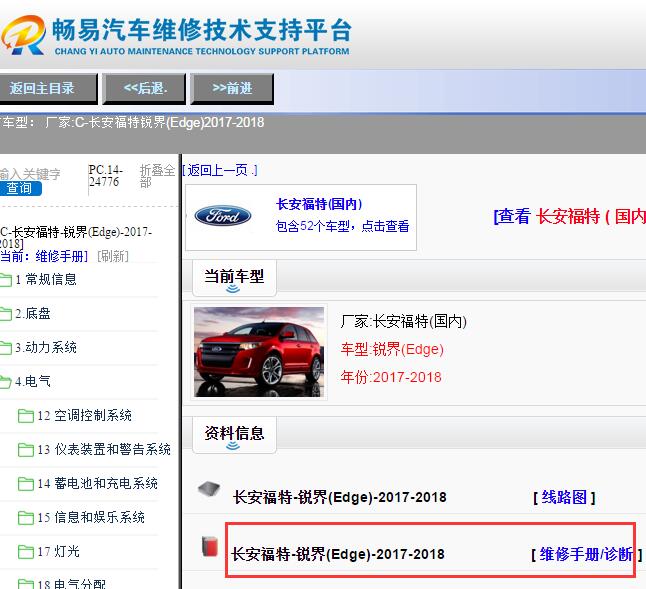This screenshot has width=646, height=589.
Task: Click folder icon beside 15 信息和娱乐系统
Action: tap(26, 518)
